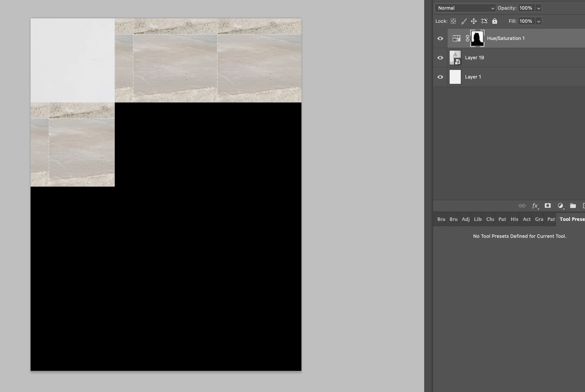Open the Normal blend mode dropdown
The width and height of the screenshot is (585, 392).
click(x=465, y=8)
